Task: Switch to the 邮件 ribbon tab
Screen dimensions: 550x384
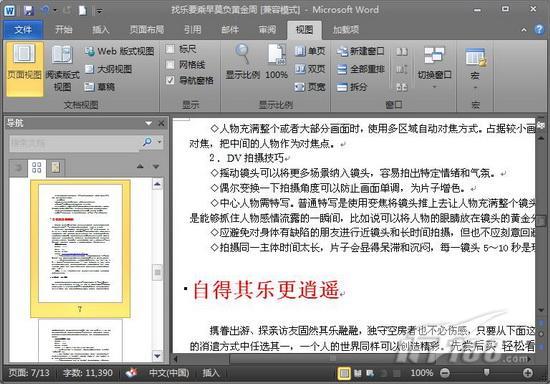Action: point(230,30)
